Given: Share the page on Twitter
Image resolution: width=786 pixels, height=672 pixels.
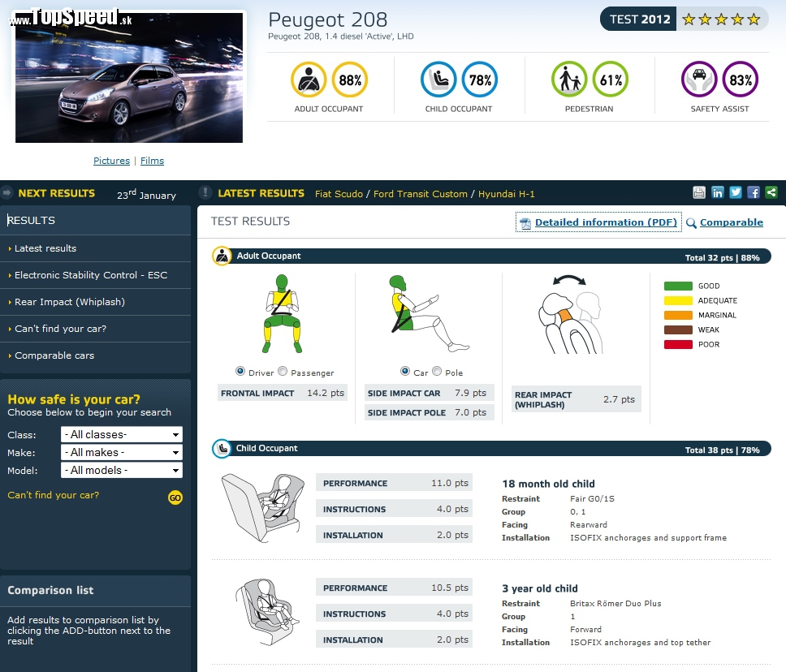Looking at the screenshot, I should click(736, 192).
